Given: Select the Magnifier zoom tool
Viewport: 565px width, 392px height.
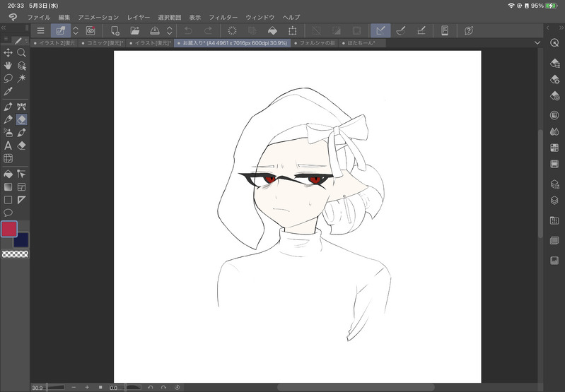Looking at the screenshot, I should point(22,52).
